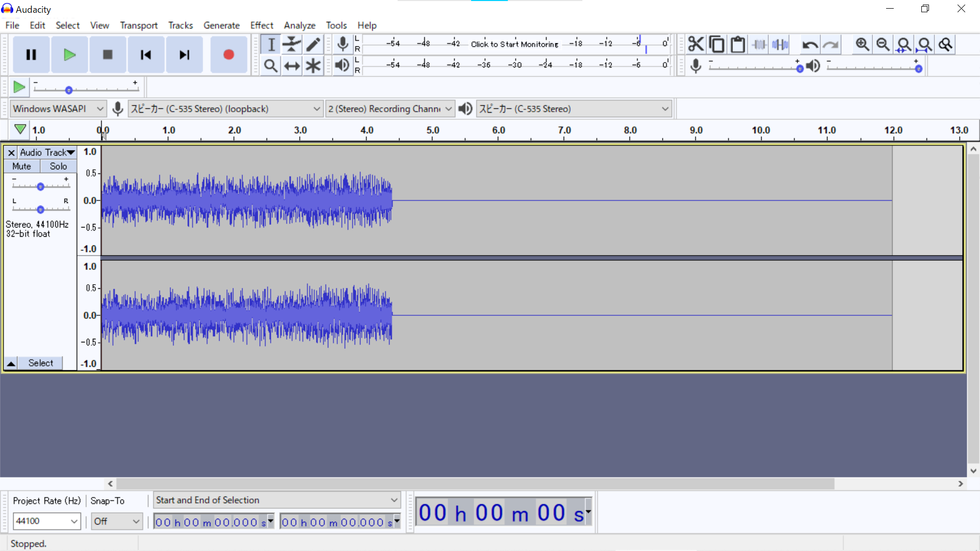Screen dimensions: 980x551
Task: Start playback with the green Play button
Action: click(69, 55)
